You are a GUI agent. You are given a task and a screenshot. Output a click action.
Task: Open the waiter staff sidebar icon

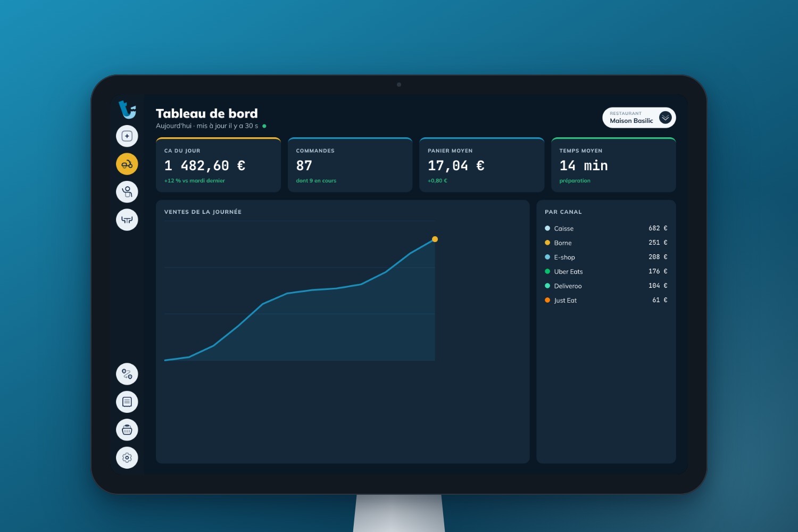(x=127, y=192)
